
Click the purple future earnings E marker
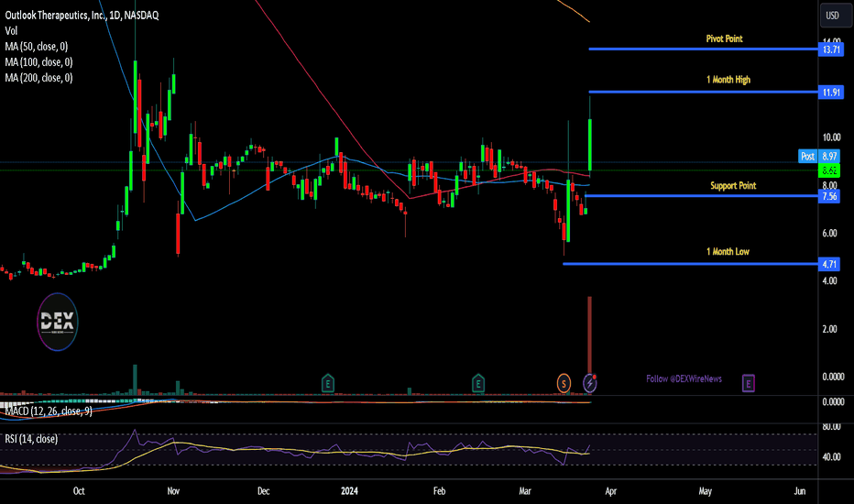tap(749, 384)
